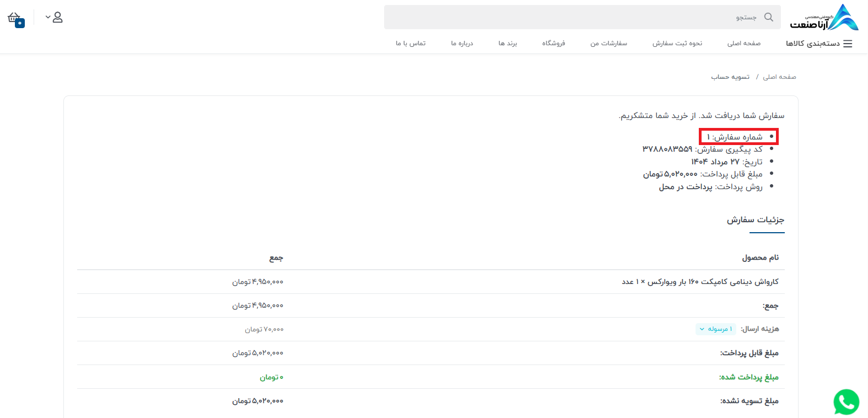This screenshot has height=418, width=868.
Task: Open the shopping cart basket icon
Action: [x=15, y=19]
